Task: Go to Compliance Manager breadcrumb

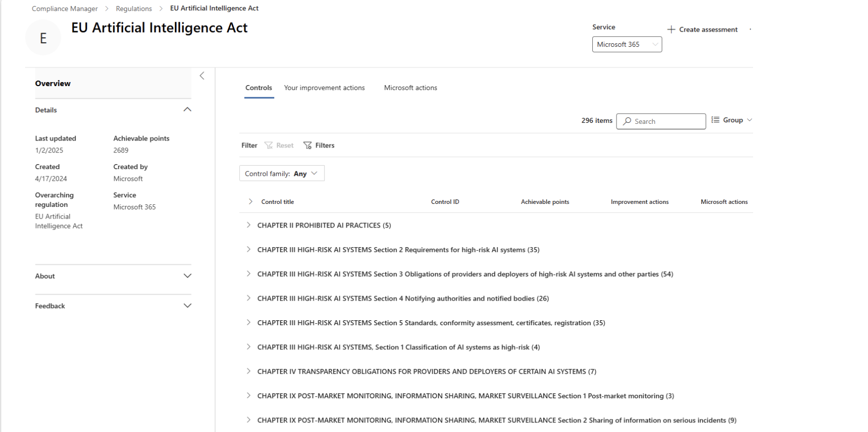Action: 65,9
